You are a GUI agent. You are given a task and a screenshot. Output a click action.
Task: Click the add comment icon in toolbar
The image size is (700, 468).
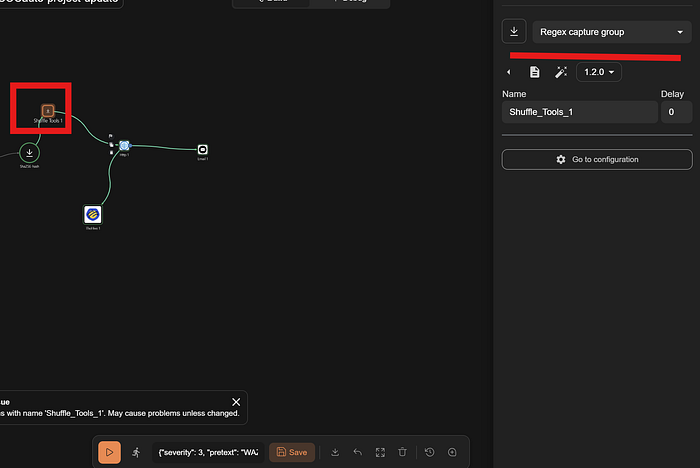452,452
